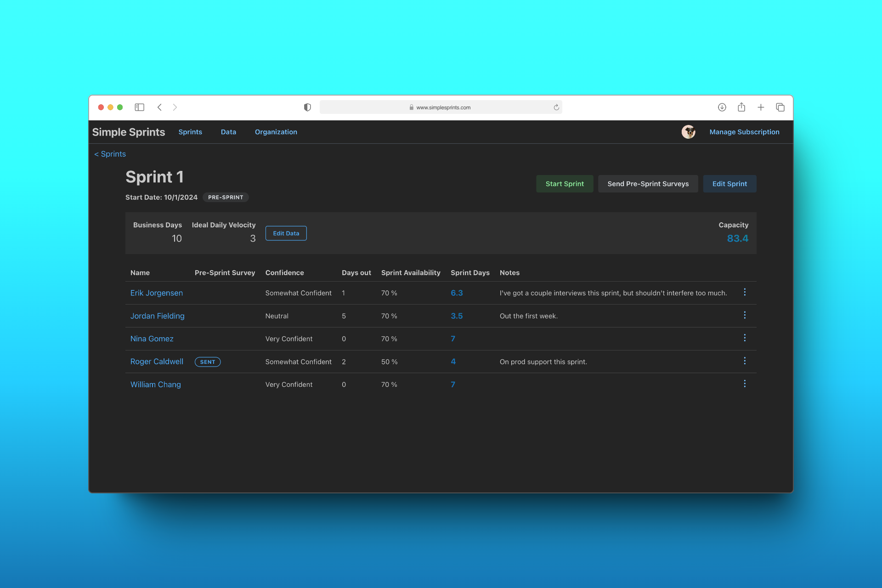This screenshot has height=588, width=882.
Task: Click the Edit Sprint button
Action: point(729,184)
